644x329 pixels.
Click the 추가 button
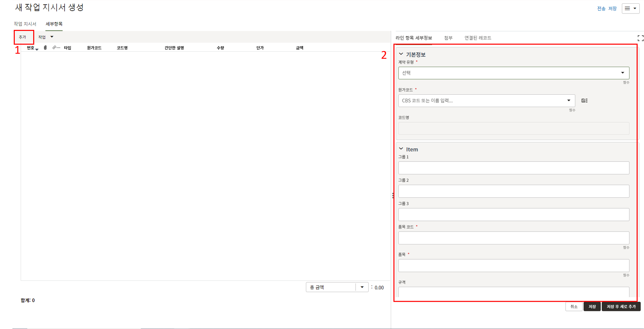coord(22,37)
